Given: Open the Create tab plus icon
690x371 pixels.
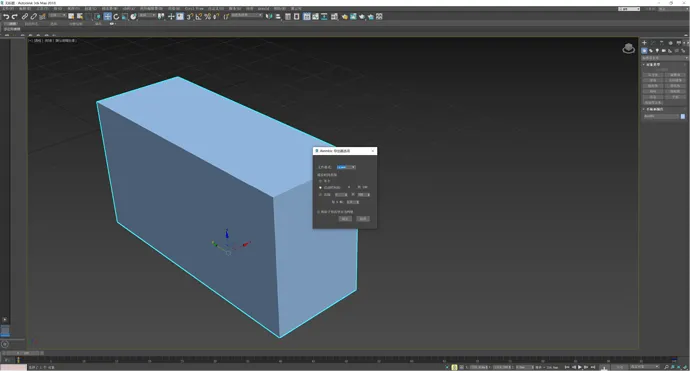Looking at the screenshot, I should [x=644, y=43].
